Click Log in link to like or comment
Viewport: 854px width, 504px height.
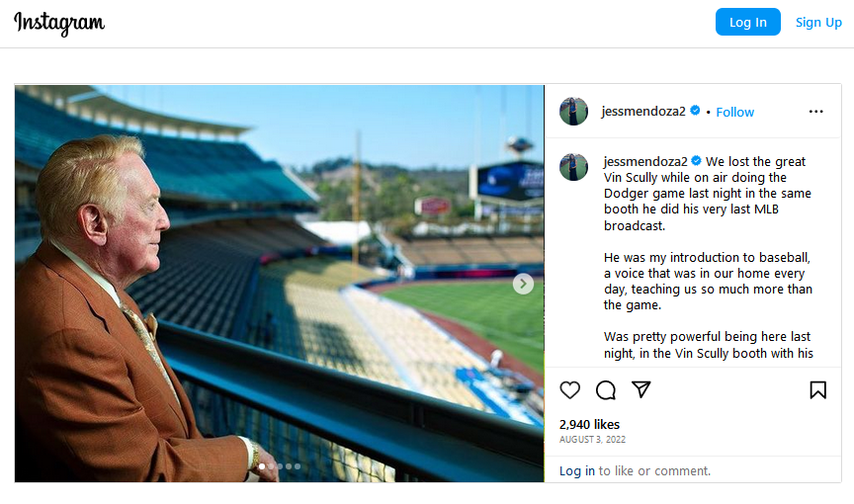[x=577, y=471]
